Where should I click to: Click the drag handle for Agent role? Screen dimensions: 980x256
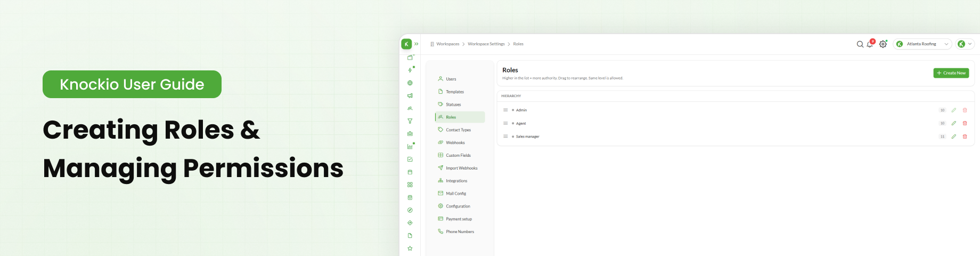(x=505, y=123)
